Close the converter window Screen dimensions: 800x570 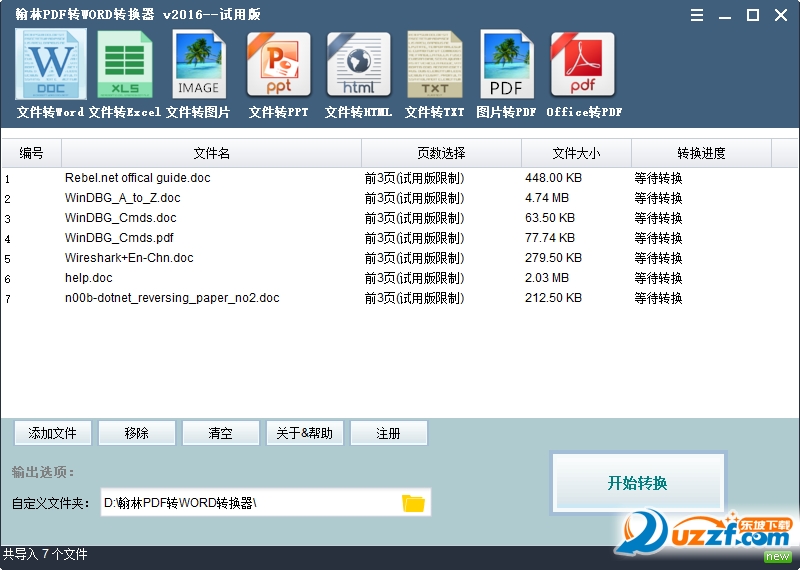click(781, 15)
